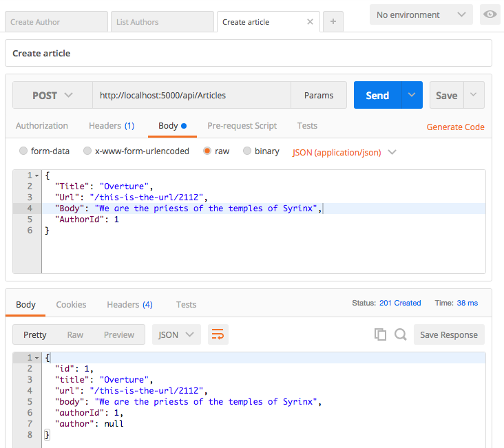Expand Save button options arrow

pos(474,95)
